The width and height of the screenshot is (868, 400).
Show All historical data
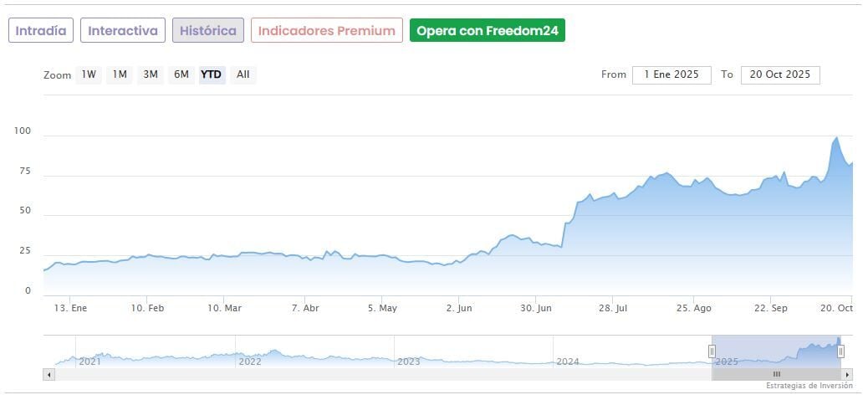[243, 74]
